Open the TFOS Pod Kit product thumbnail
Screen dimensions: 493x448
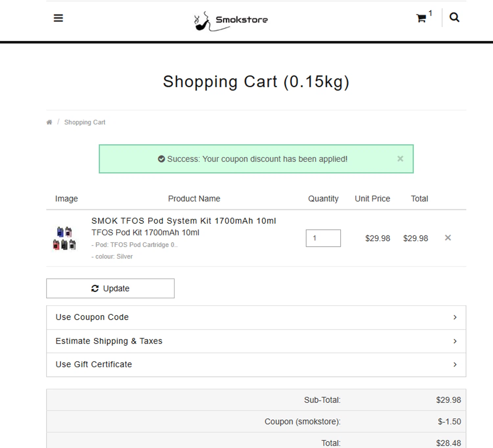click(64, 238)
